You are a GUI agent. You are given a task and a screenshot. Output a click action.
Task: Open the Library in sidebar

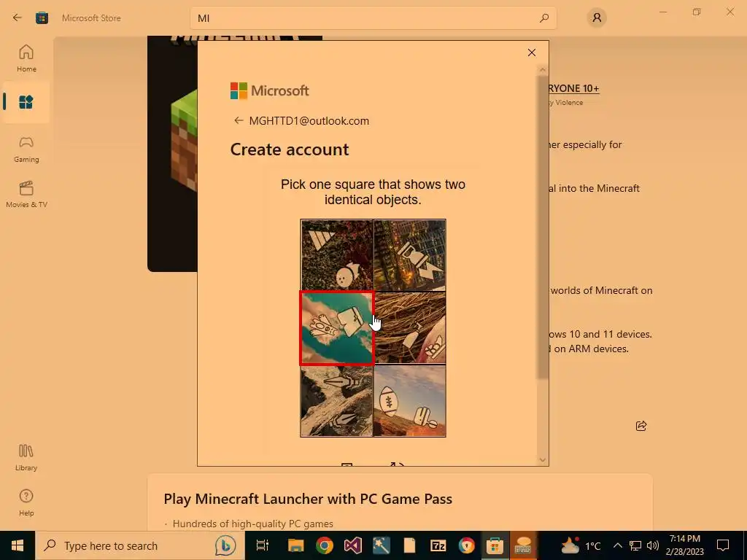26,458
